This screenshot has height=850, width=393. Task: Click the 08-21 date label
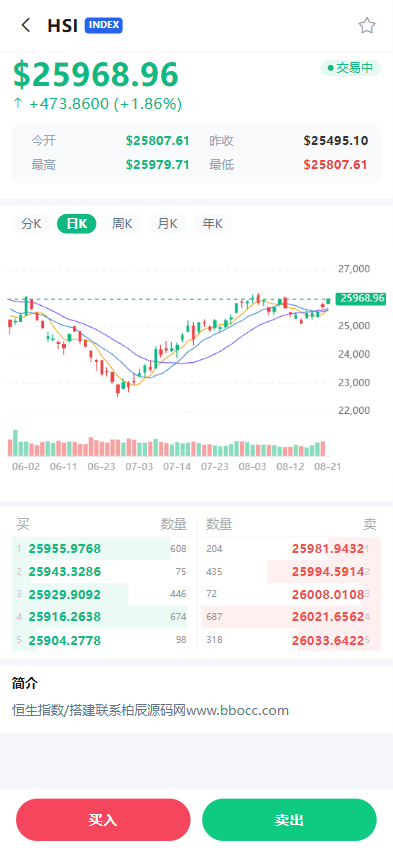coord(327,466)
